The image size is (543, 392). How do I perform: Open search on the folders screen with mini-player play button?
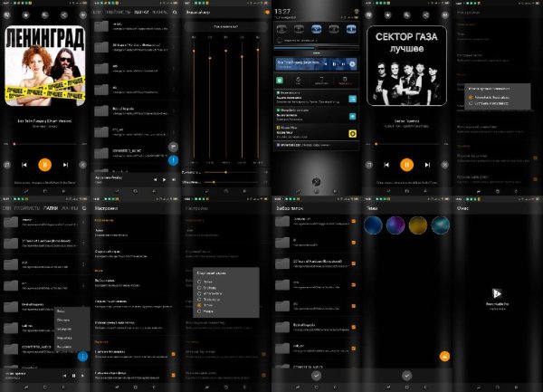[175, 12]
